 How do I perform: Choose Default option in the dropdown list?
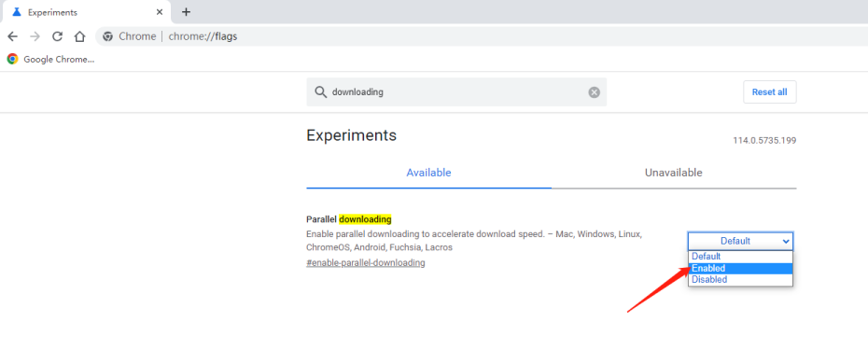[740, 257]
